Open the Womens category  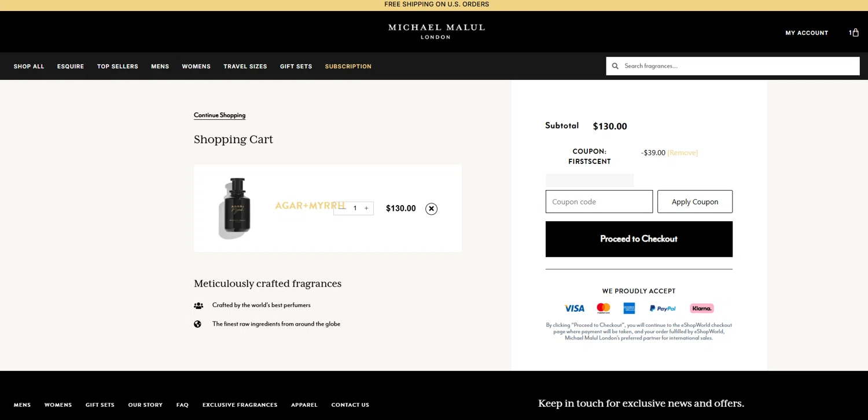(196, 67)
